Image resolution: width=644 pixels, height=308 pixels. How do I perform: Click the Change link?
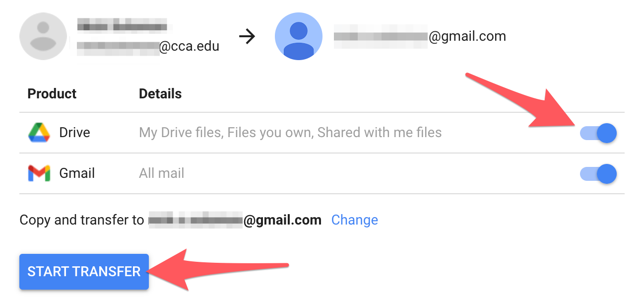pos(354,220)
